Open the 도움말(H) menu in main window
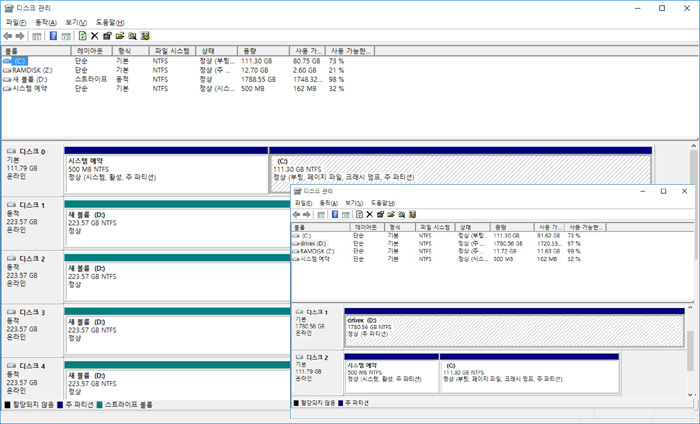Screen dimensions: 700x424 click(111, 21)
